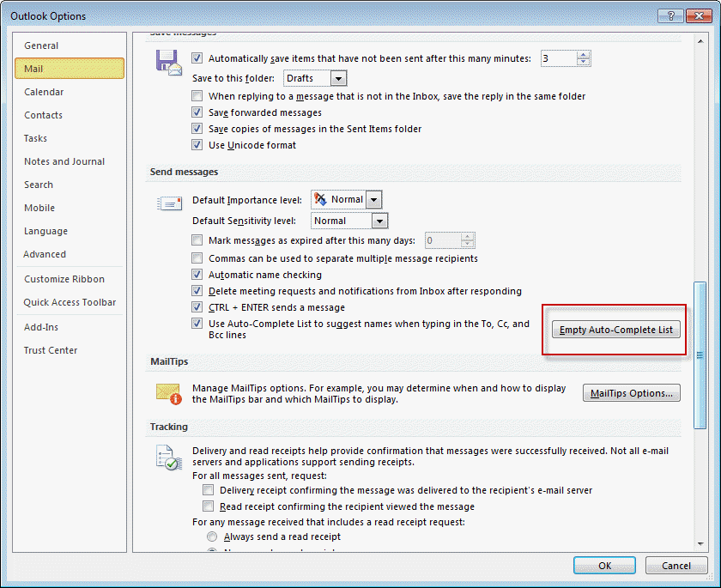Open the Trust Center category
Image resolution: width=721 pixels, height=588 pixels.
[x=70, y=350]
